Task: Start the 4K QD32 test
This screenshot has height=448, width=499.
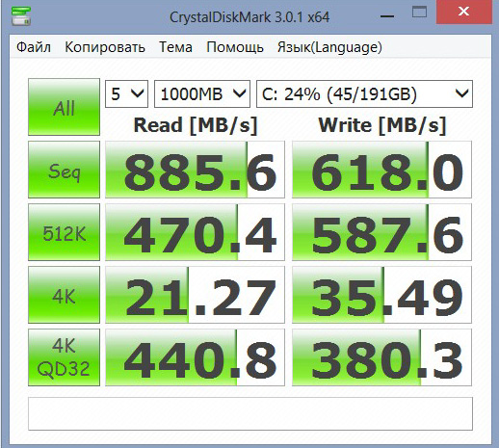Action: 64,357
